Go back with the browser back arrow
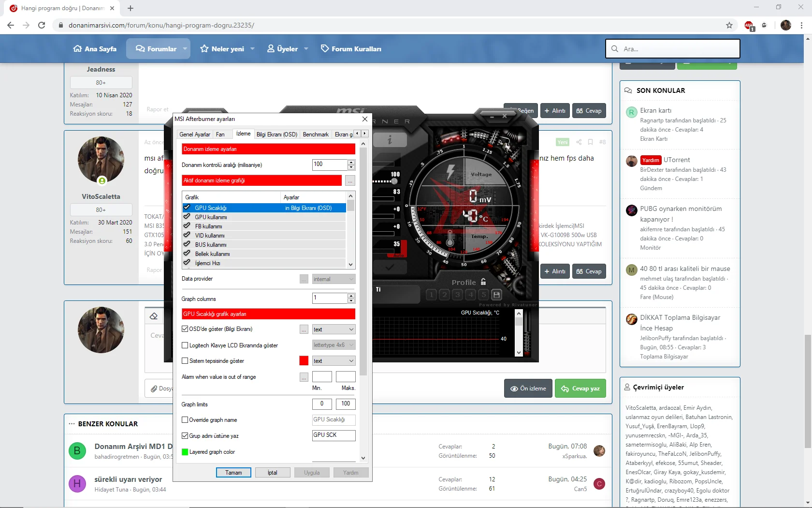This screenshot has width=812, height=508. tap(11, 25)
